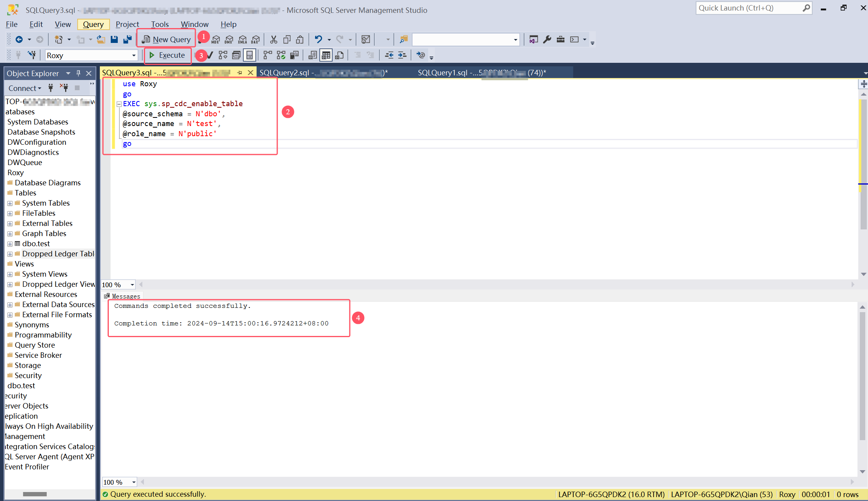The image size is (868, 501).
Task: Click the Navigate Backward arrow icon
Action: click(x=19, y=39)
